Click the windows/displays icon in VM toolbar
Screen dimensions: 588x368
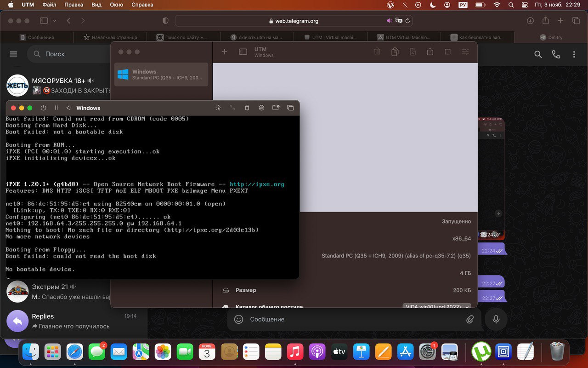point(290,108)
